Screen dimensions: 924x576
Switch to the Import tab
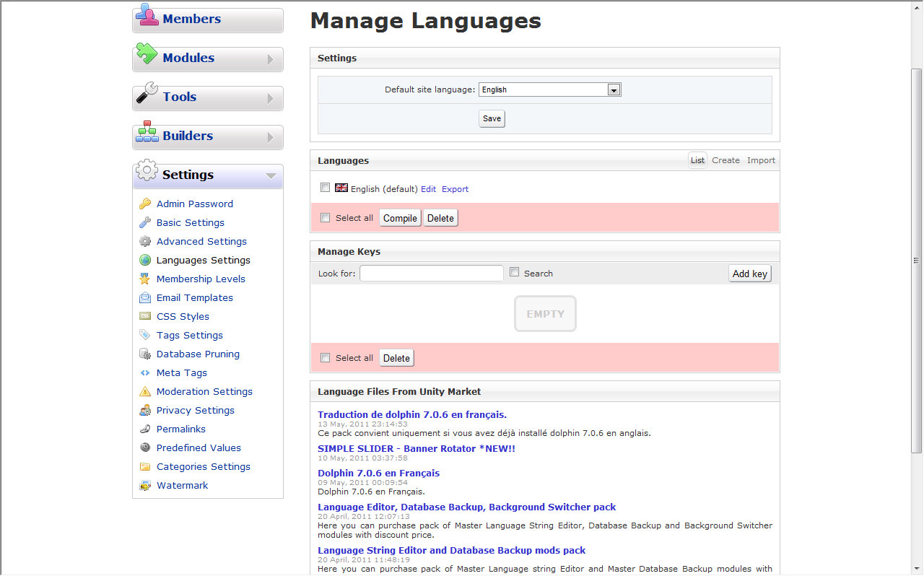coord(761,160)
